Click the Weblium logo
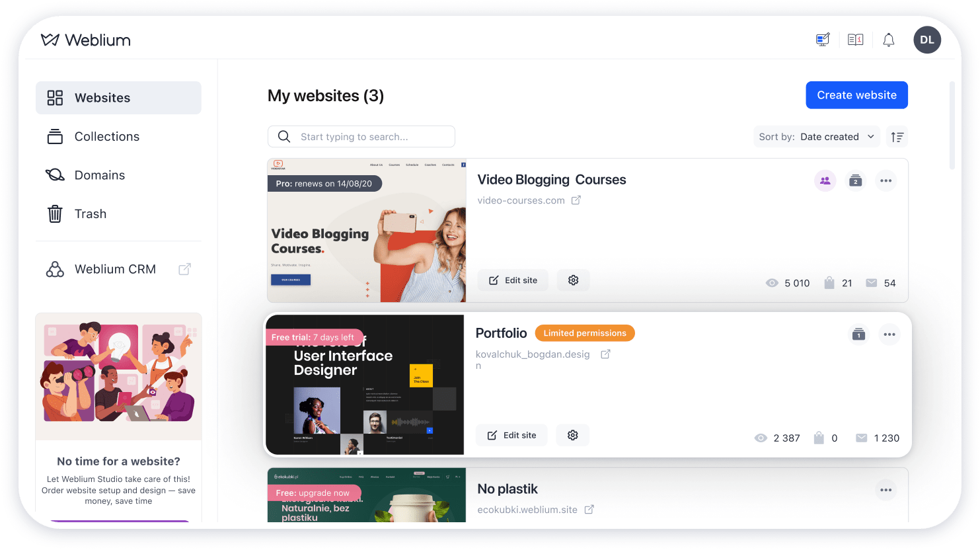Viewport: 980px width, 550px height. click(86, 40)
